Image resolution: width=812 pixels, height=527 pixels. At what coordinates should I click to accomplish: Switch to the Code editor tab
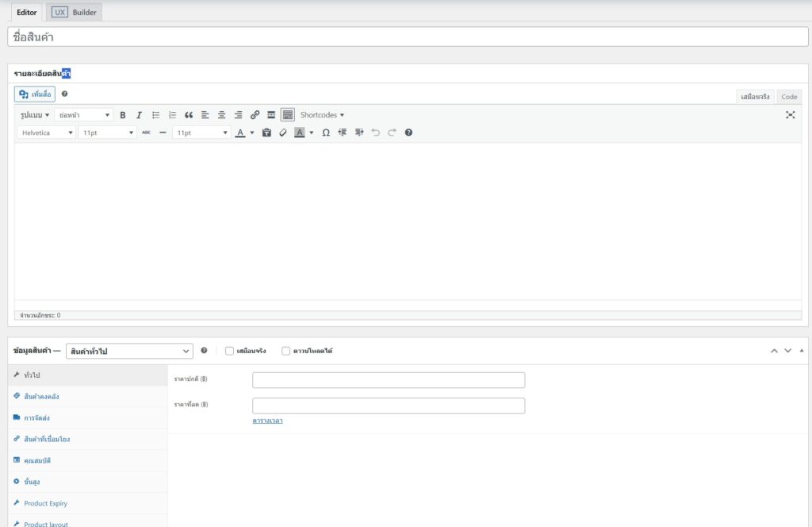coord(789,97)
